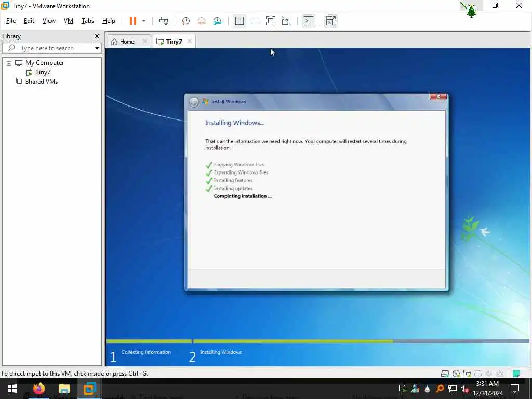Open the power options dropdown arrow

(144, 21)
